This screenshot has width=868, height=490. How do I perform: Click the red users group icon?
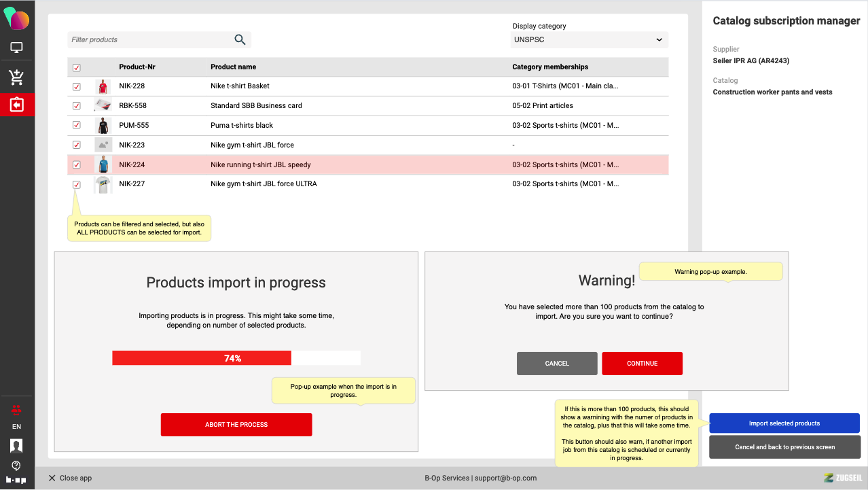[17, 409]
